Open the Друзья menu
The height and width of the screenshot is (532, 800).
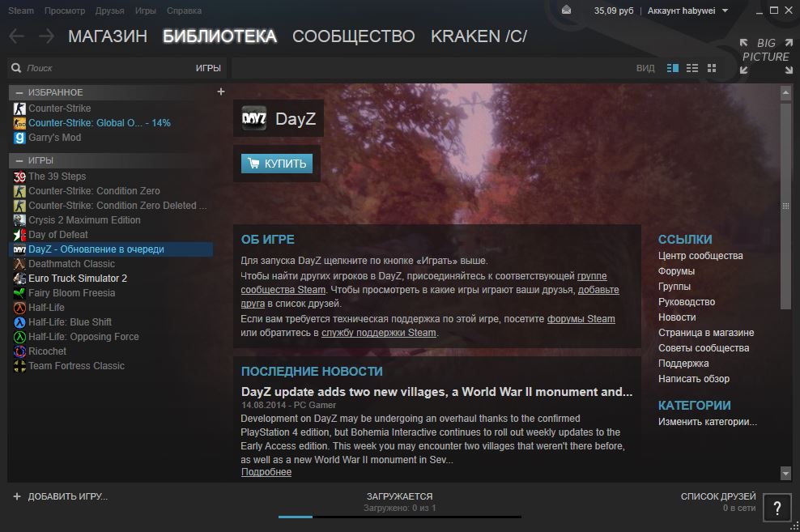[x=109, y=11]
